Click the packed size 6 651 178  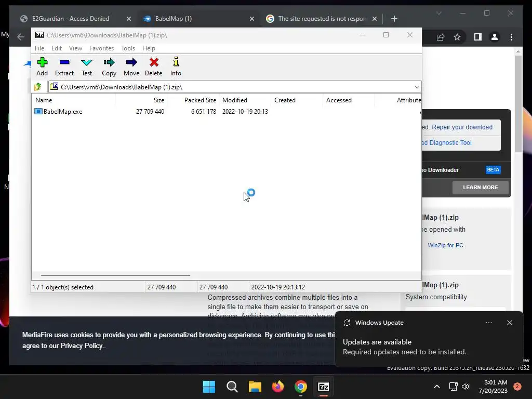pos(204,111)
